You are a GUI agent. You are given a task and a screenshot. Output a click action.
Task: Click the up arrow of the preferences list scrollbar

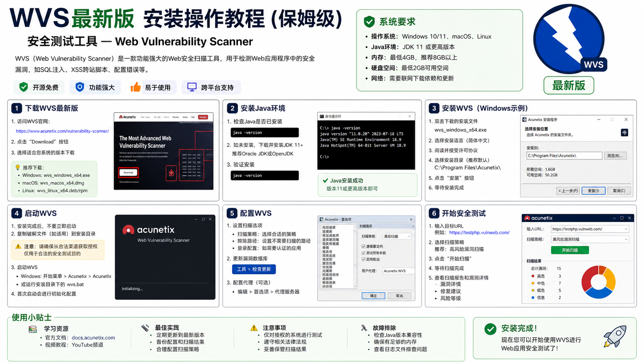pos(355,227)
